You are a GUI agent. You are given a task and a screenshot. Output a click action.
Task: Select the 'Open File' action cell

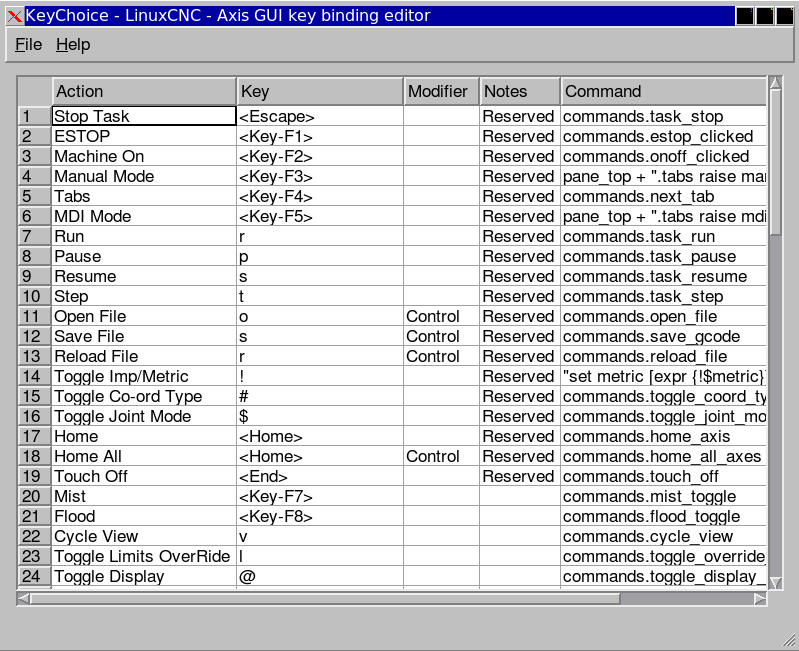pos(144,316)
